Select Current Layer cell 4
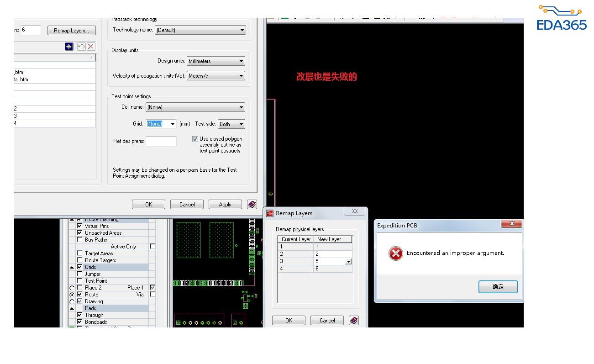Screen dimensions: 594x364 tap(296, 269)
